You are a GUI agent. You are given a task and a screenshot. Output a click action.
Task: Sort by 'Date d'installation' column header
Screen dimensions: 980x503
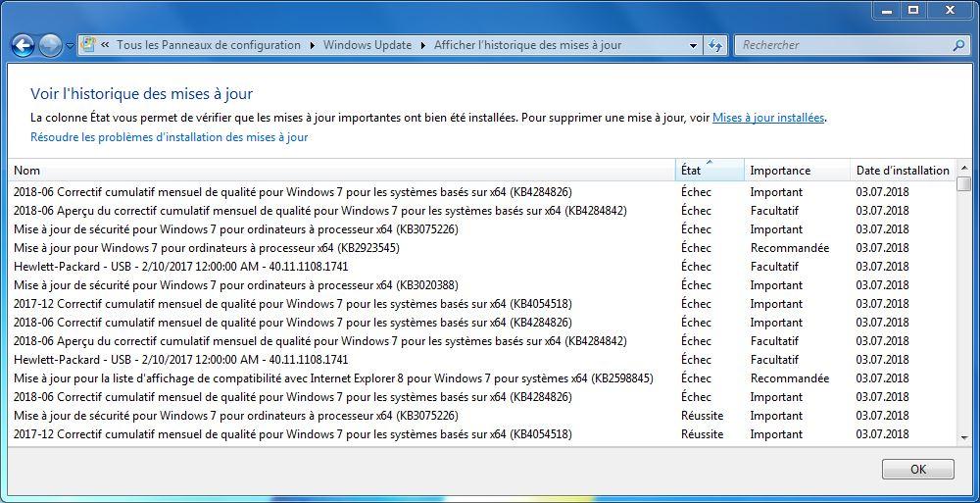coord(903,171)
